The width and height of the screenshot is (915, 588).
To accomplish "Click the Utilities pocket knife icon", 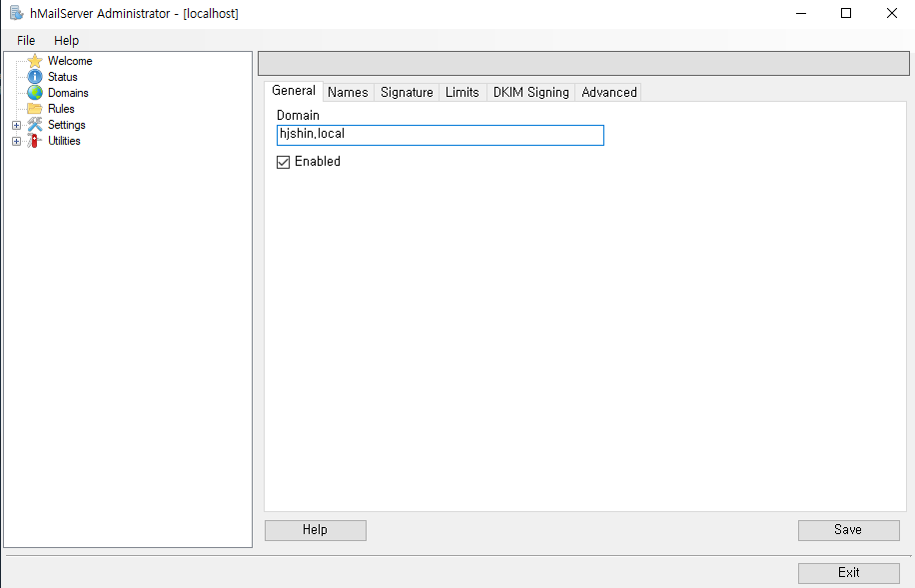I will (x=35, y=141).
